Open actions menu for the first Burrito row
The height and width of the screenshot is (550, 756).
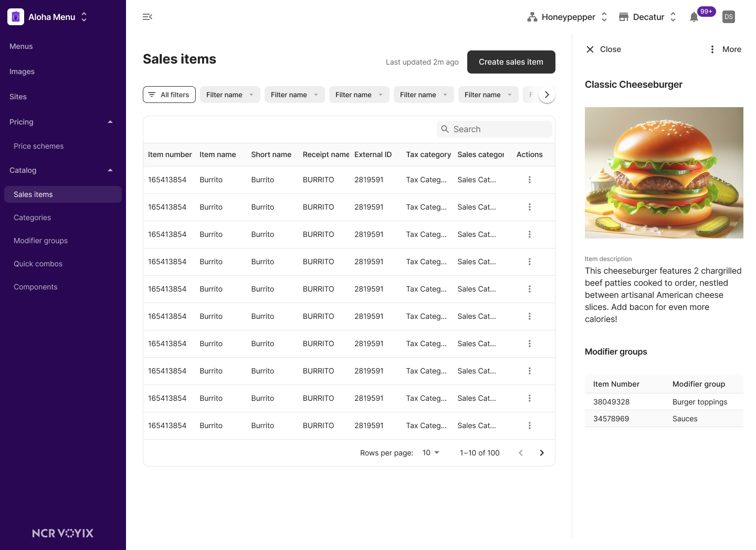click(529, 180)
